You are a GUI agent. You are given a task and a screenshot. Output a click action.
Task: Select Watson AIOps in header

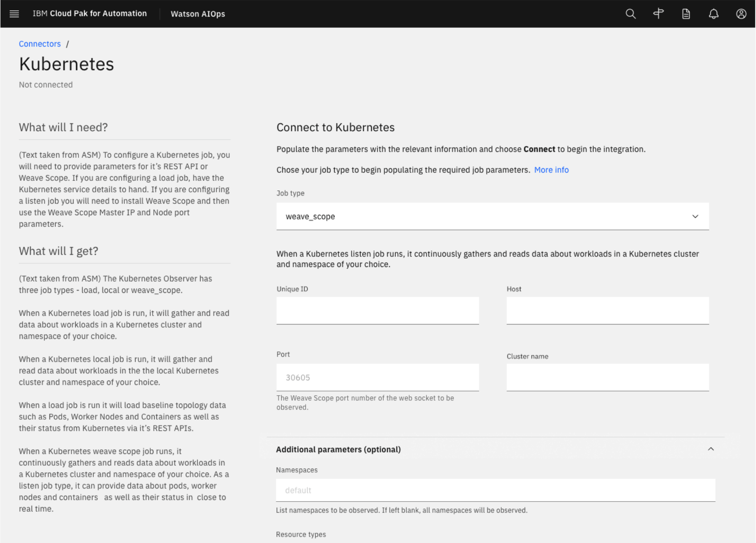point(198,14)
